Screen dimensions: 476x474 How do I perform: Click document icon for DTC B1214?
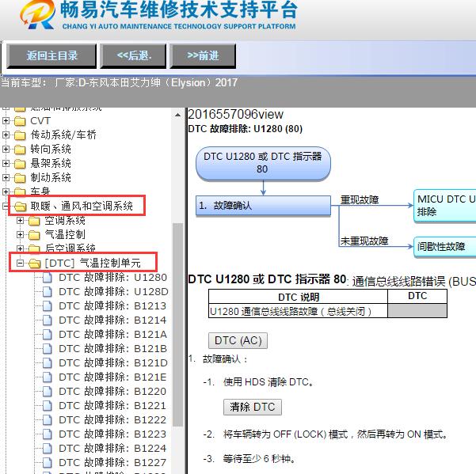pos(48,320)
